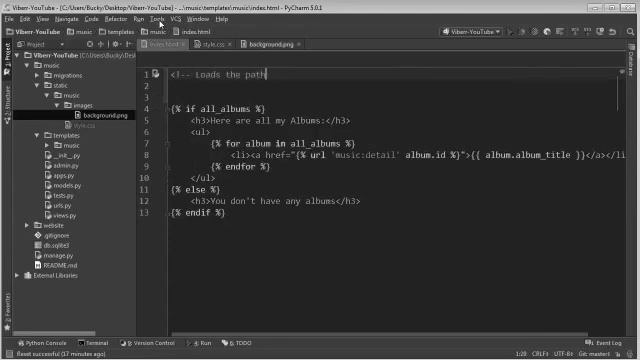Select admin.py in the project tree
The image size is (640, 360).
tap(61, 165)
